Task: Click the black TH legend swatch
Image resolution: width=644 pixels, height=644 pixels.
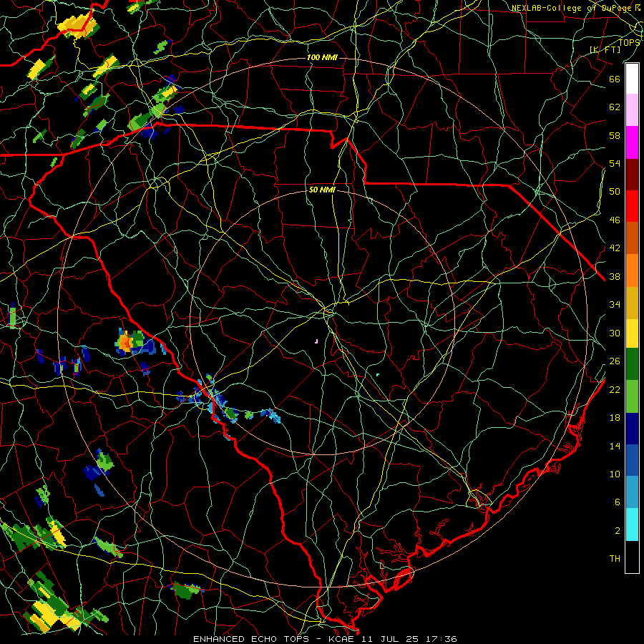Action: tap(632, 557)
